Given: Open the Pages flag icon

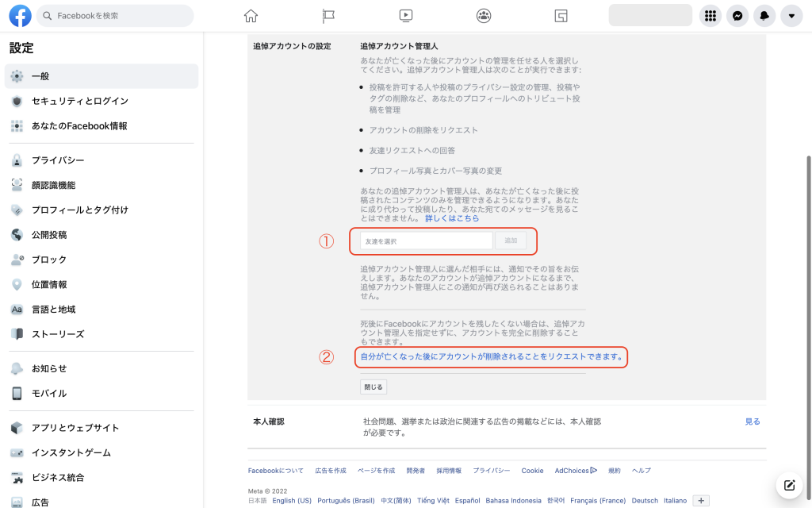Looking at the screenshot, I should click(328, 16).
